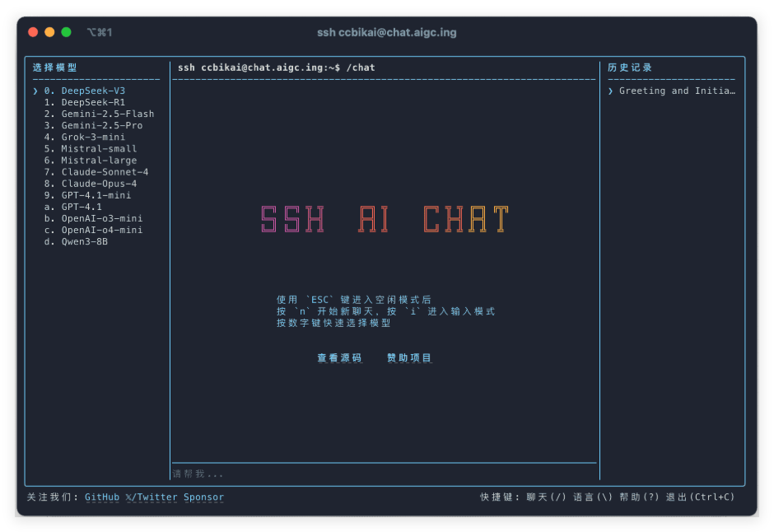Click the instruction line mentioning `n` and `i`
Image resolution: width=774 pixels, height=532 pixels.
click(x=386, y=311)
